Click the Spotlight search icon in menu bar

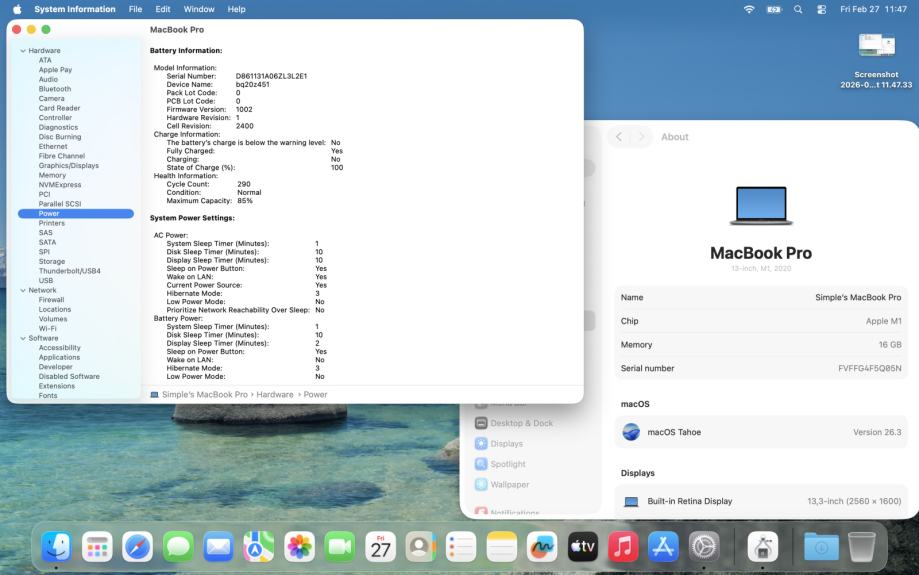798,9
